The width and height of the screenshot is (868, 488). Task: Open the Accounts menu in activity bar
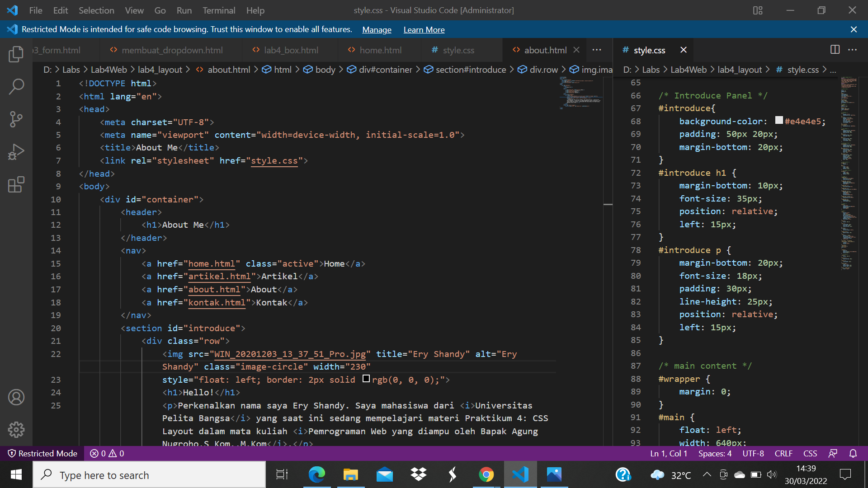[x=16, y=397]
